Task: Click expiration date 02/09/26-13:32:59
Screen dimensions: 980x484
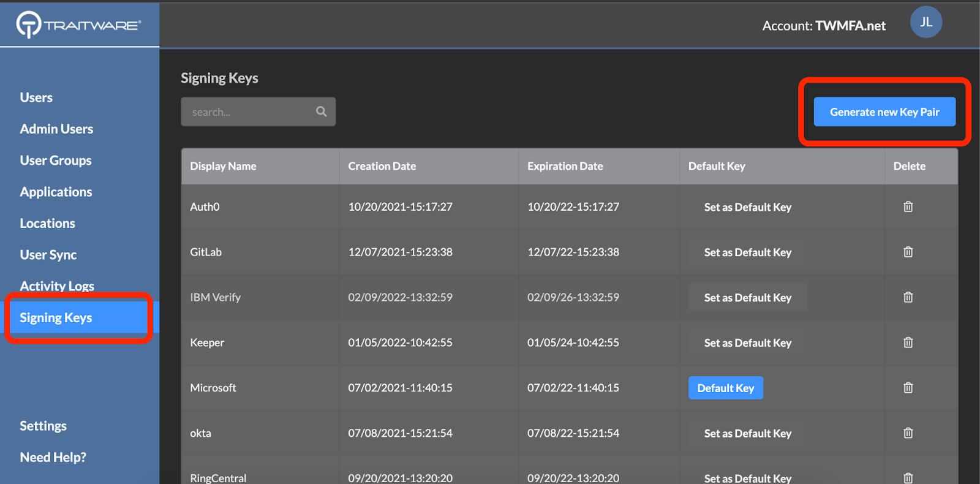Action: point(573,297)
